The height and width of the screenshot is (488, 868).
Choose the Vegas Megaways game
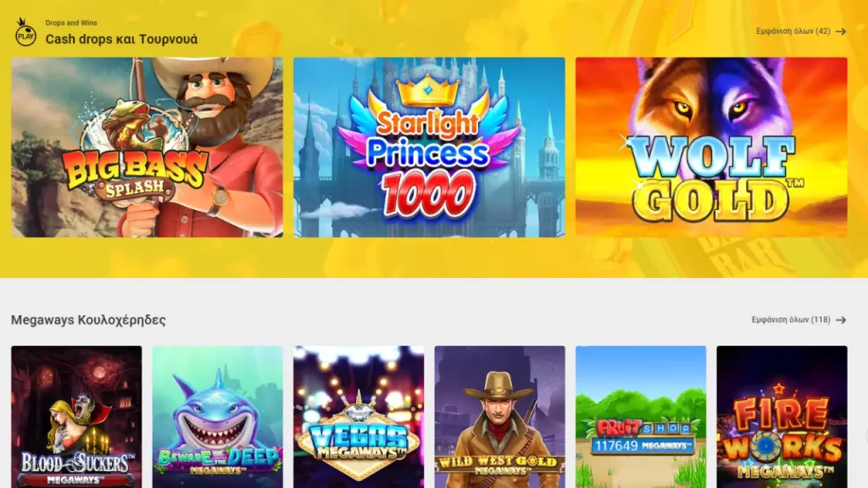click(x=359, y=417)
